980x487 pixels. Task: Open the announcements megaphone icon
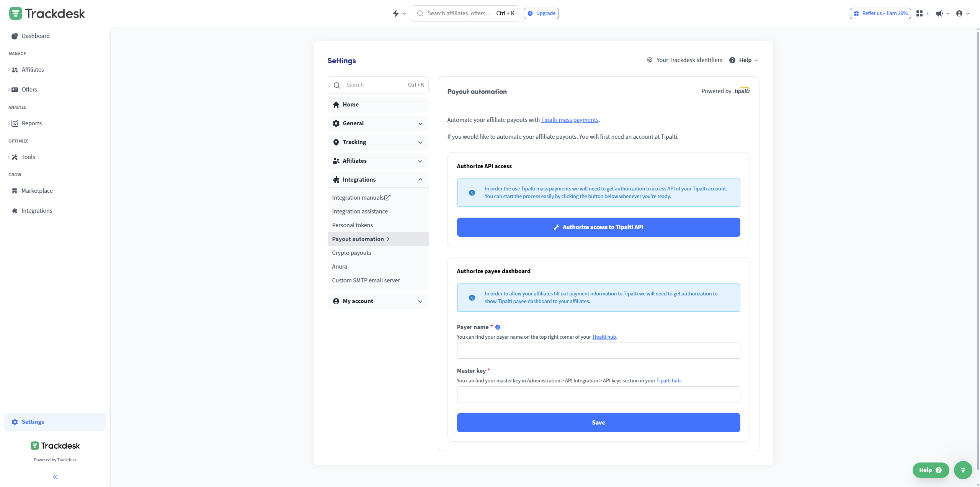click(x=939, y=13)
